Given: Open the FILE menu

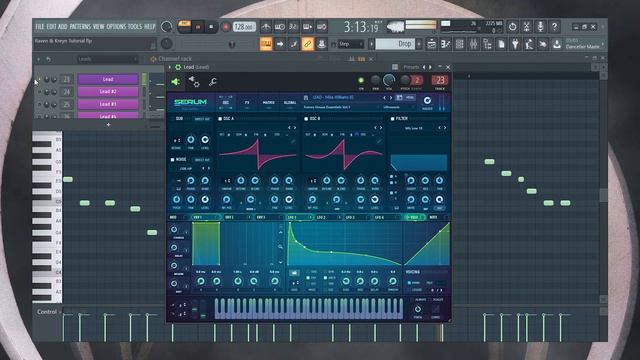Looking at the screenshot, I should pyautogui.click(x=40, y=27).
